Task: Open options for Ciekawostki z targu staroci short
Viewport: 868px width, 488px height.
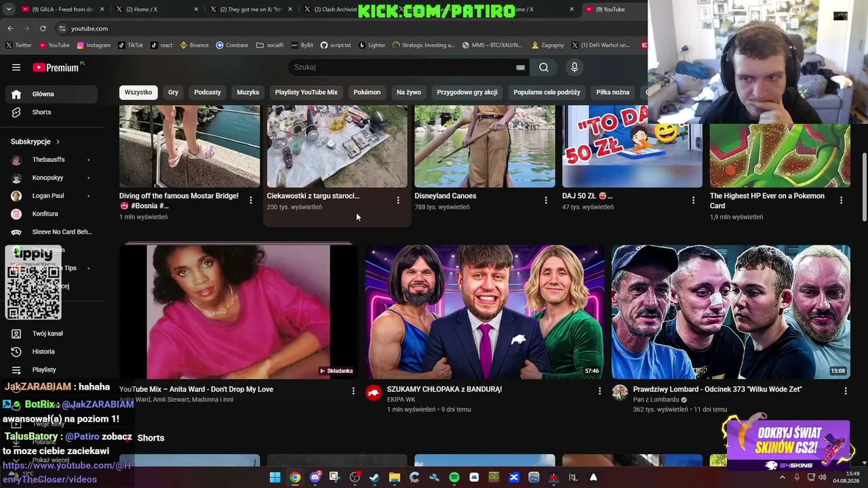Action: [398, 200]
